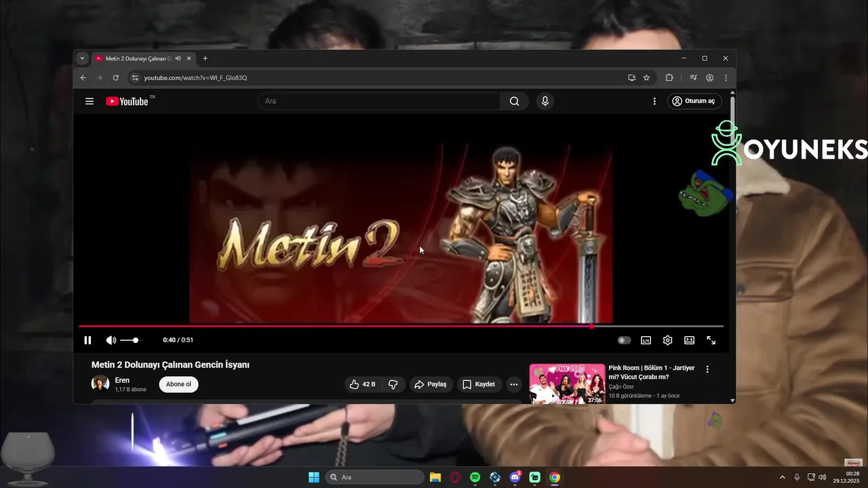
Task: Open Chrome media control button
Action: click(x=693, y=78)
